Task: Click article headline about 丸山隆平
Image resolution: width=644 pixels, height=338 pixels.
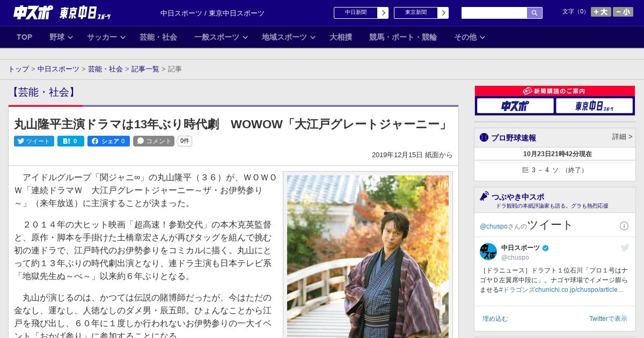Action: [x=232, y=124]
